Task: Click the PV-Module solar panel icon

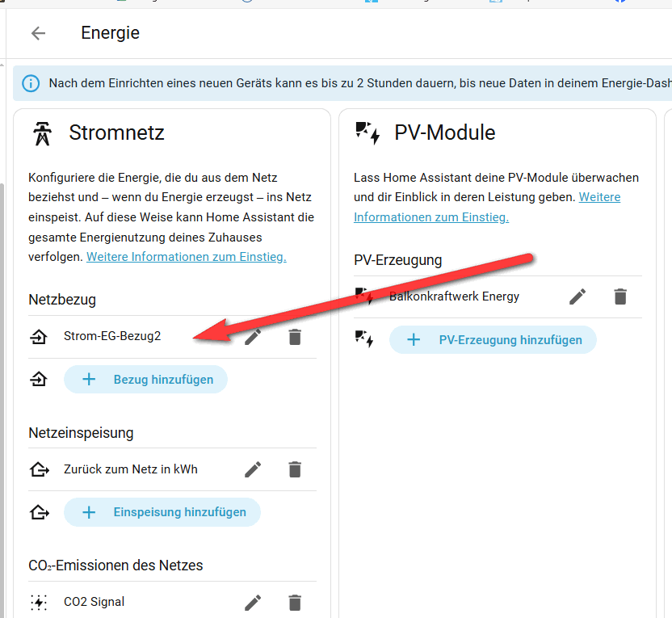Action: [367, 133]
